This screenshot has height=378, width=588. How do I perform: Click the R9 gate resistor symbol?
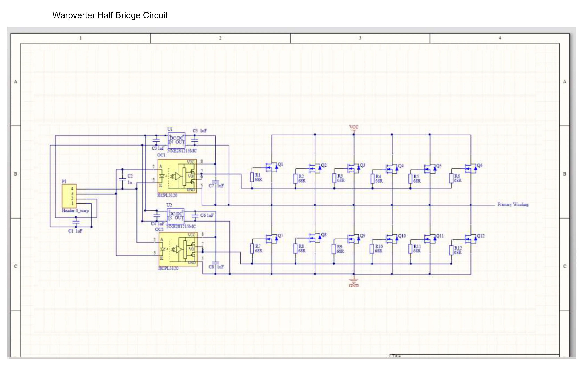[x=334, y=249]
